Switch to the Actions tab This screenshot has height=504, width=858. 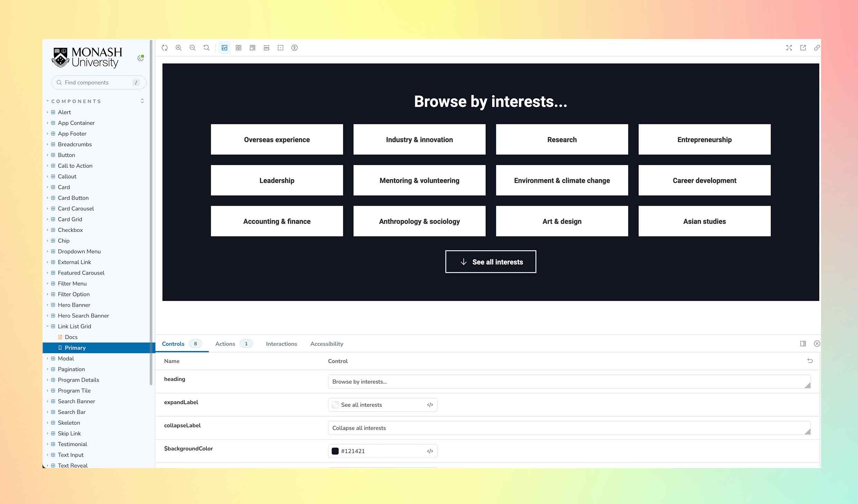(234, 343)
